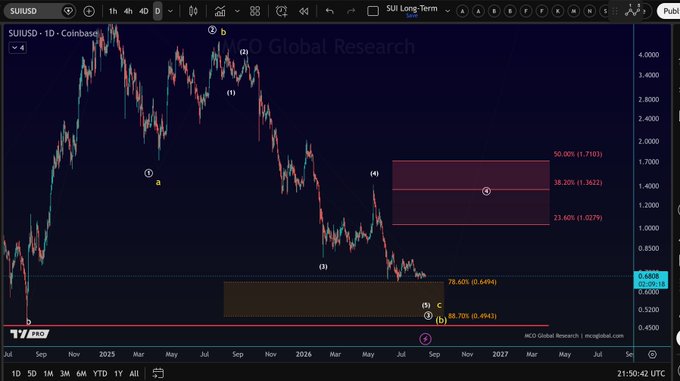Click the TradingView PRO logo
The image size is (680, 381).
29,334
